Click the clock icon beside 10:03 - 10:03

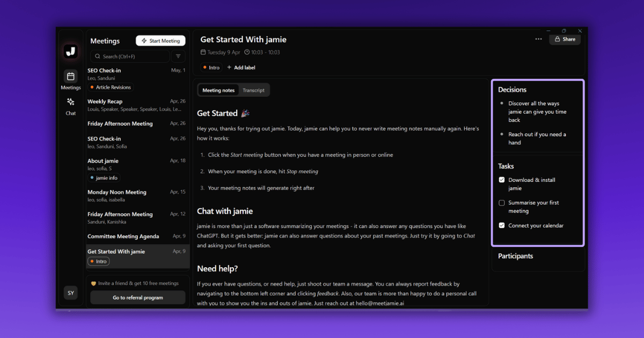pos(247,52)
